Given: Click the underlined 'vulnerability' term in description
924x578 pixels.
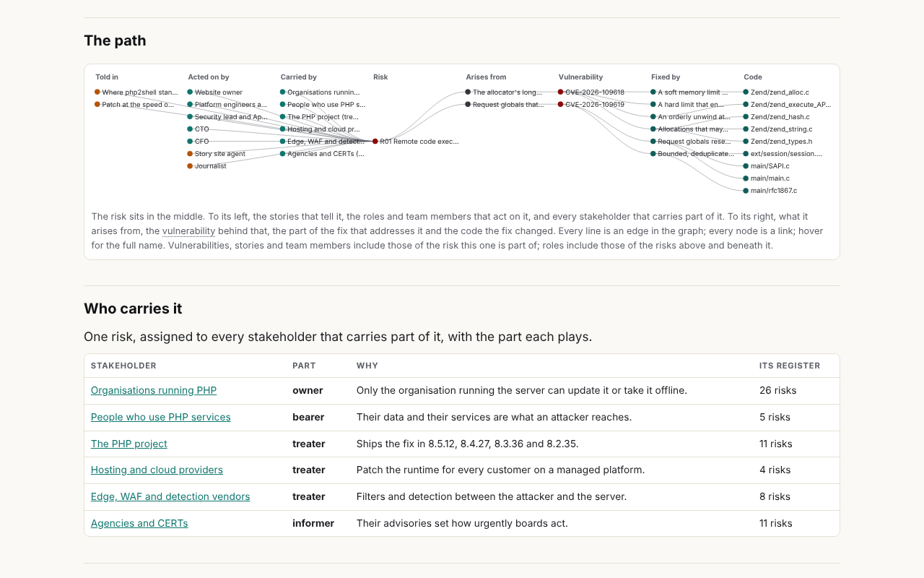Looking at the screenshot, I should pyautogui.click(x=188, y=231).
